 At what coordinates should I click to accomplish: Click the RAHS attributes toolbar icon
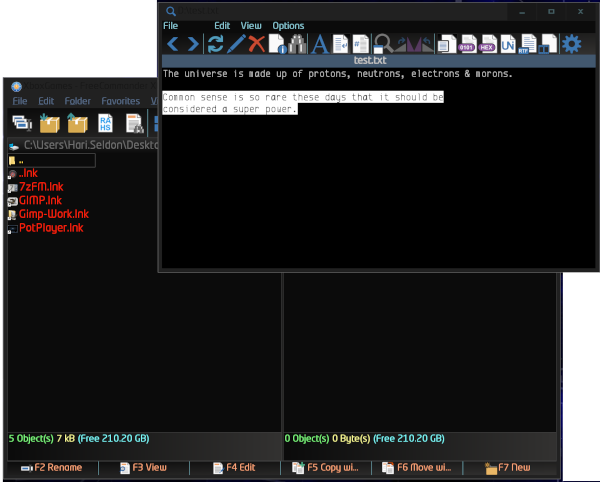(x=105, y=124)
